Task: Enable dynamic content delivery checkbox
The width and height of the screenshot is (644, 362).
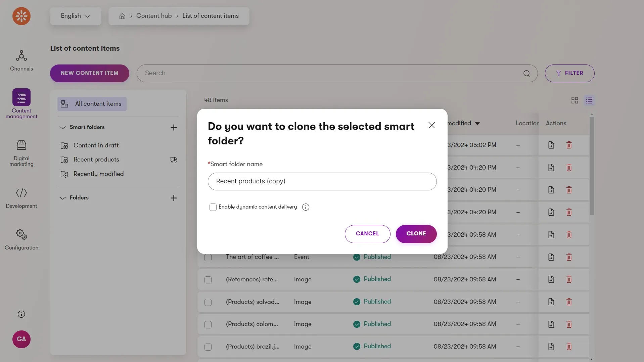Action: point(213,207)
